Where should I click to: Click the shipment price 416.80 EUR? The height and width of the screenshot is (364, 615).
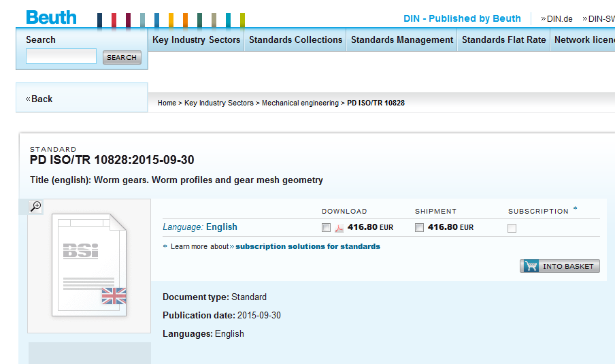(450, 227)
